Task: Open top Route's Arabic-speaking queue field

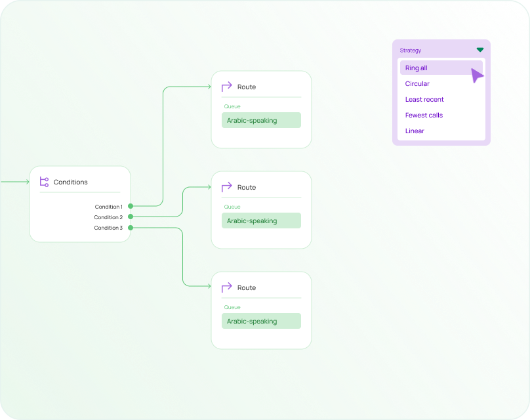Action: point(261,121)
